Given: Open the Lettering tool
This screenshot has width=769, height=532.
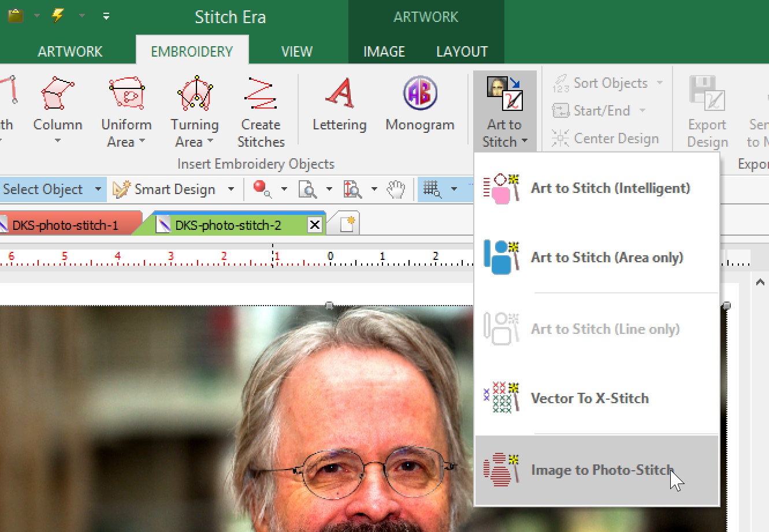Looking at the screenshot, I should pos(340,94).
